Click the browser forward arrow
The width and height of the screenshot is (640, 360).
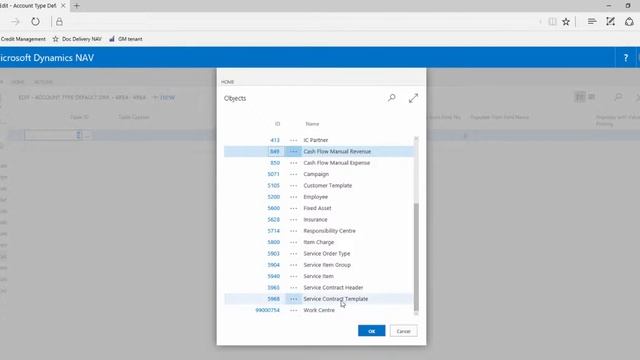pyautogui.click(x=15, y=22)
